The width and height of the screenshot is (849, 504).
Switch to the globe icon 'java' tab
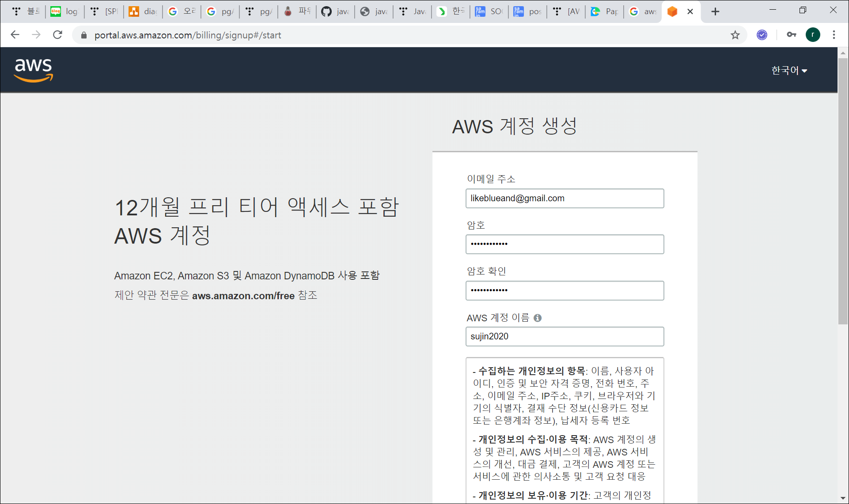tap(374, 11)
